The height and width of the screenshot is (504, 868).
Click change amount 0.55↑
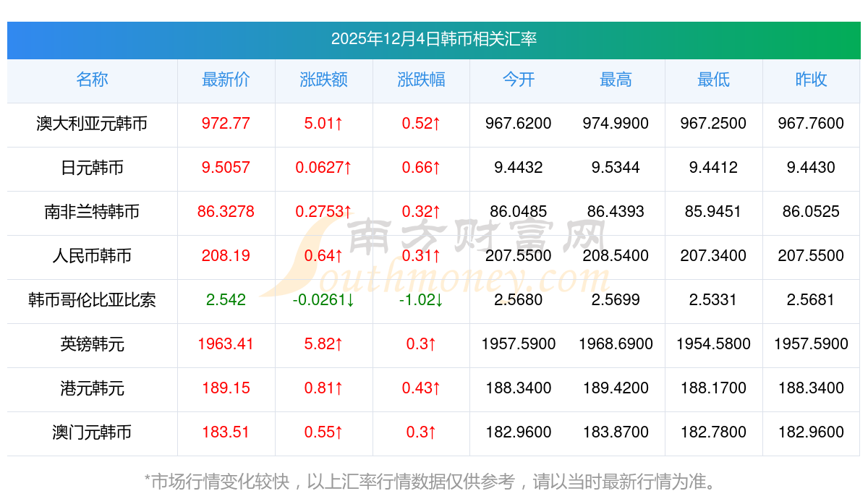click(323, 432)
